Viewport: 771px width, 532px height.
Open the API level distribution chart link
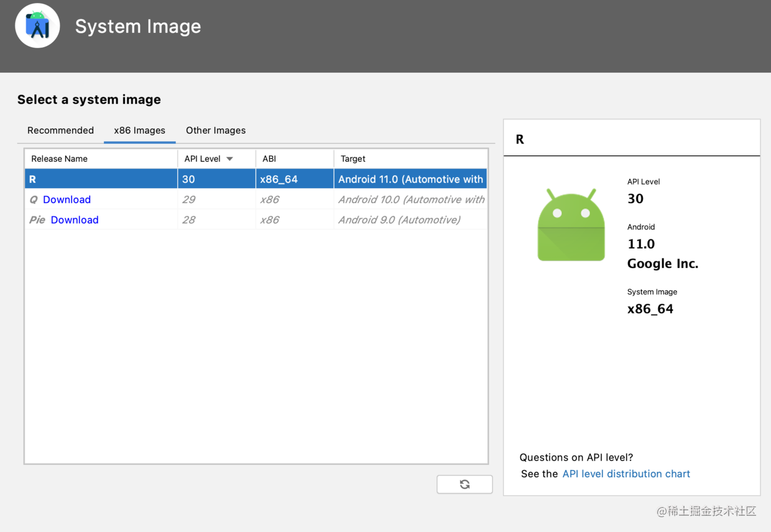point(626,474)
